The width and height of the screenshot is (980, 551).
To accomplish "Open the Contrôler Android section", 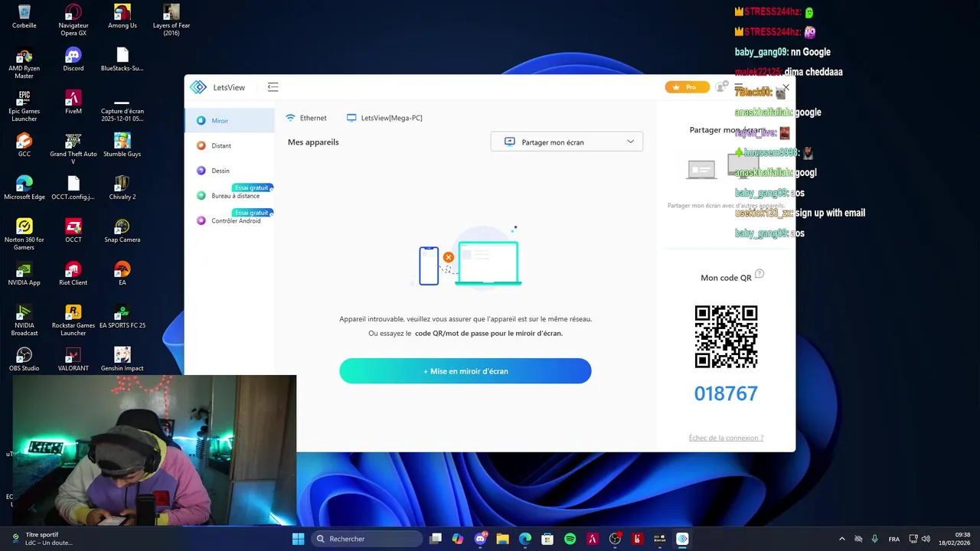I will [x=229, y=220].
